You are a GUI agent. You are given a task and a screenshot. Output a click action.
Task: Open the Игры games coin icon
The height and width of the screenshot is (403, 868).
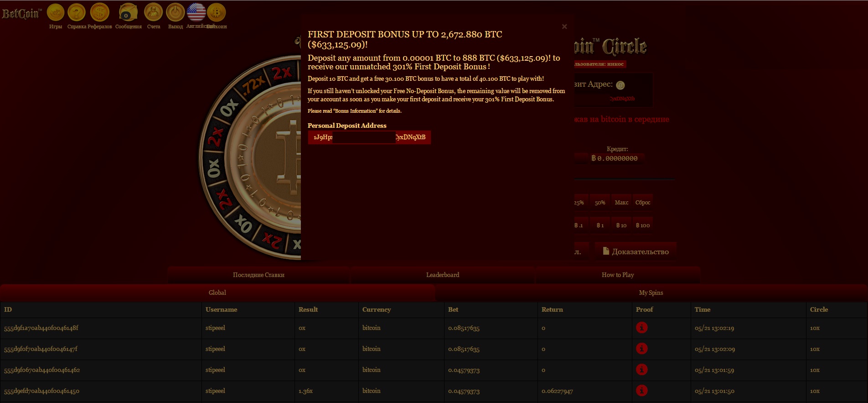[x=56, y=13]
